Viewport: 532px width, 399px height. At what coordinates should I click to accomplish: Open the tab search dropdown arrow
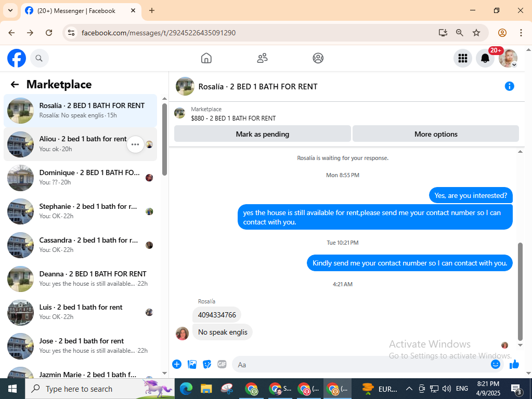point(10,10)
